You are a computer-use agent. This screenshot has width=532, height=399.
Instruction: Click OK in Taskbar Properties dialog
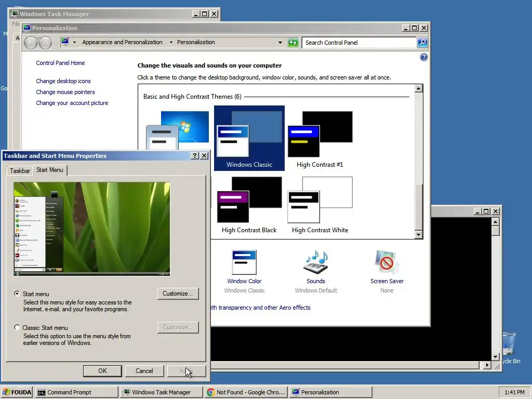[x=102, y=371]
